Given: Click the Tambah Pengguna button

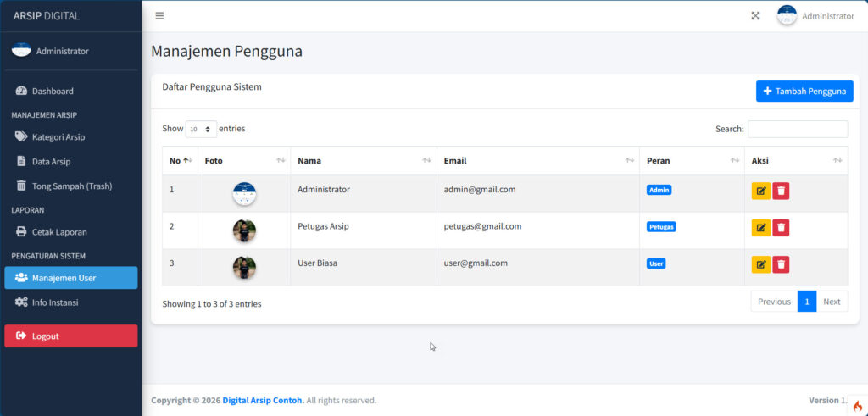Looking at the screenshot, I should click(x=804, y=92).
